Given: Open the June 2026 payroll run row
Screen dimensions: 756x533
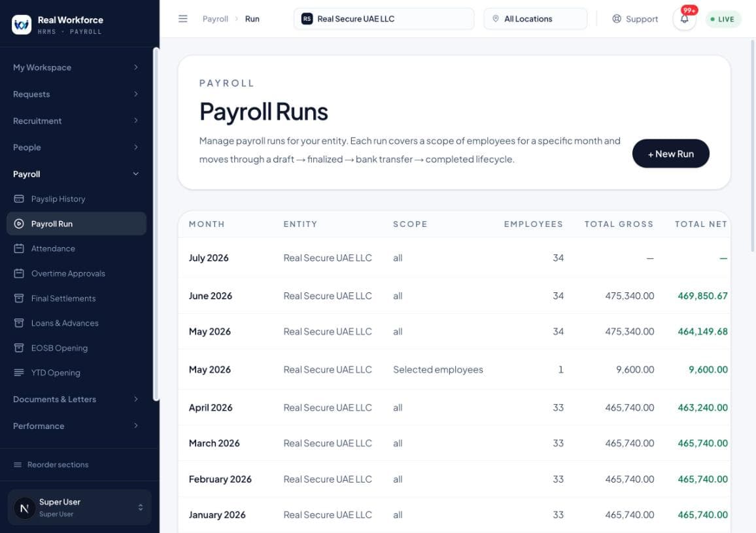Looking at the screenshot, I should (x=454, y=296).
